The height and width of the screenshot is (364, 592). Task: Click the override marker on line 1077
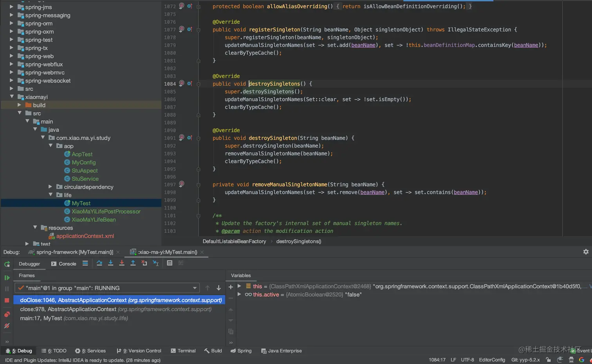[x=190, y=29]
